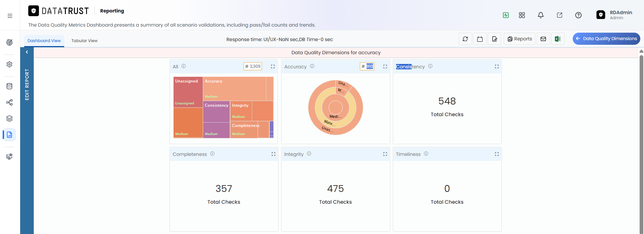Click Data Quality Dimensions for accuracy banner
This screenshot has height=234, width=644.
(x=336, y=53)
